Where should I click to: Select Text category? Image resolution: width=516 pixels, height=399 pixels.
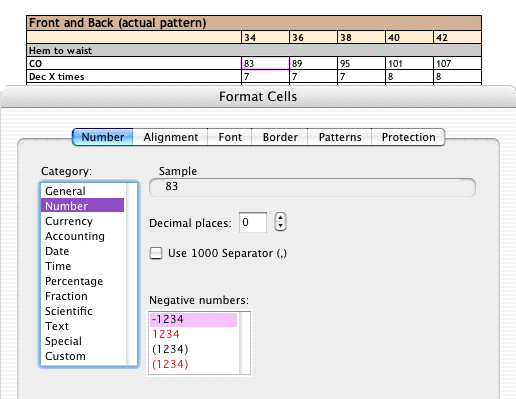pos(82,326)
